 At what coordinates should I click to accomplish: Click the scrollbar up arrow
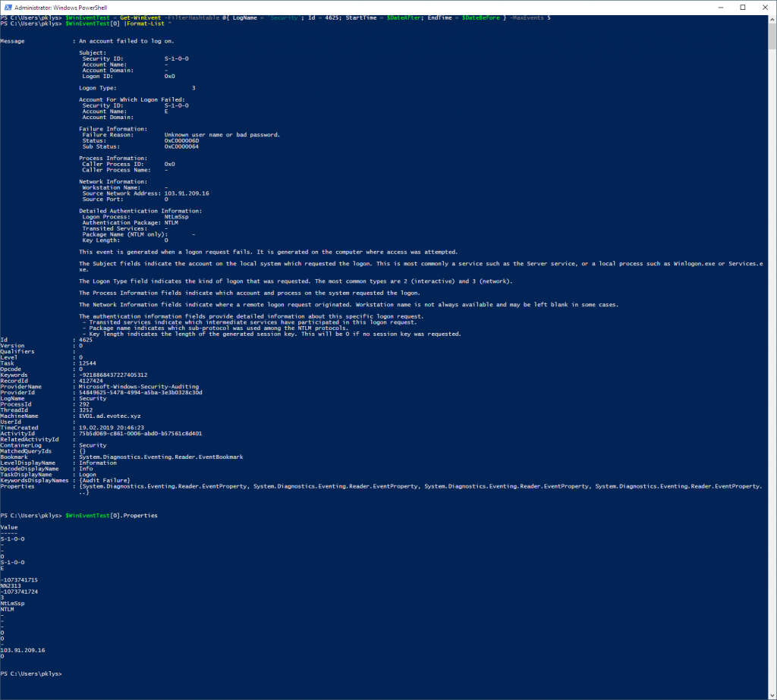(771, 18)
